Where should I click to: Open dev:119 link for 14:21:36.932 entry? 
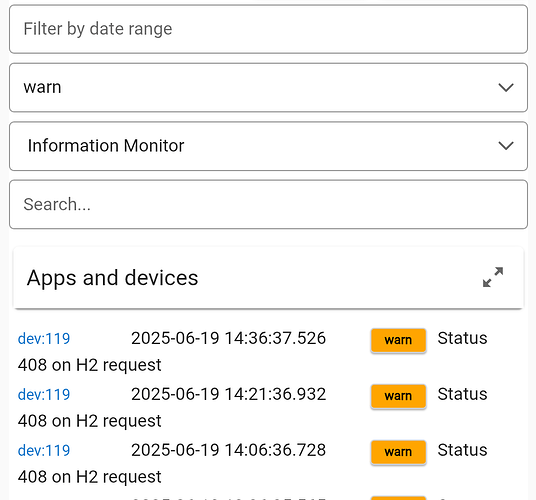tap(44, 395)
